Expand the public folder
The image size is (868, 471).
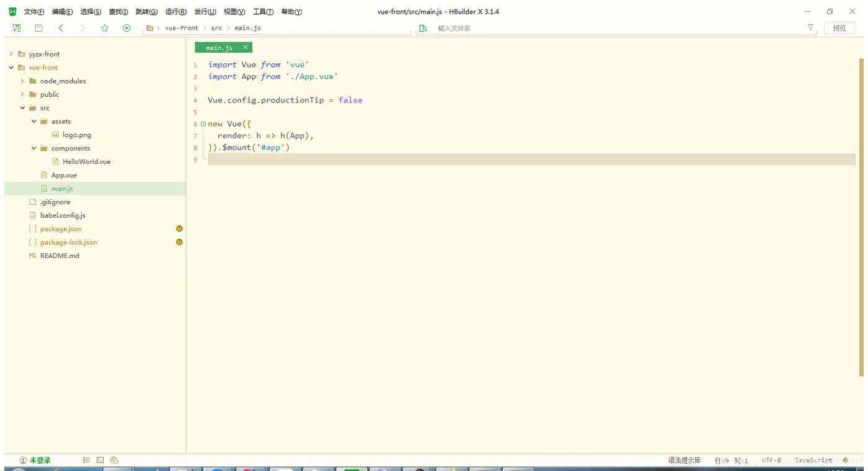22,94
